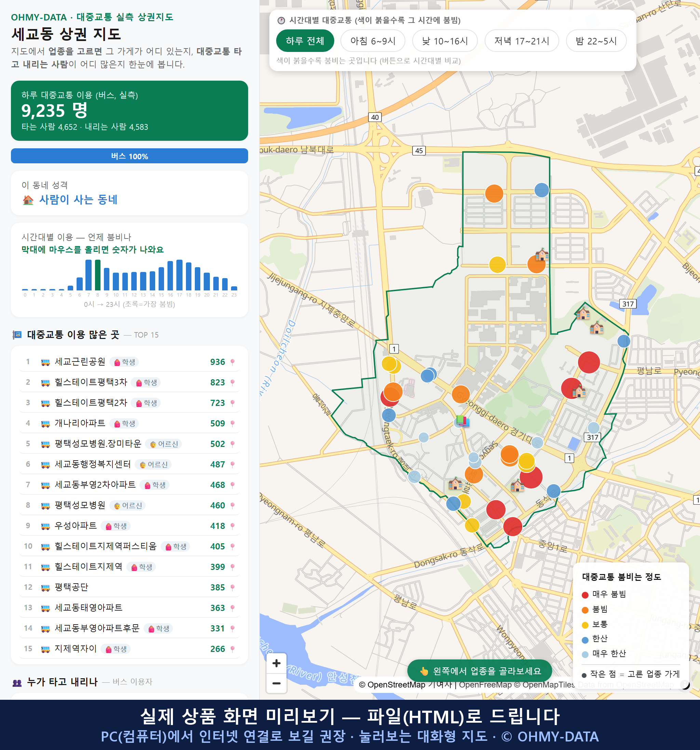Click the map pin for 힐스테이트평택2차
Image resolution: width=700 pixels, height=750 pixels.
(232, 403)
